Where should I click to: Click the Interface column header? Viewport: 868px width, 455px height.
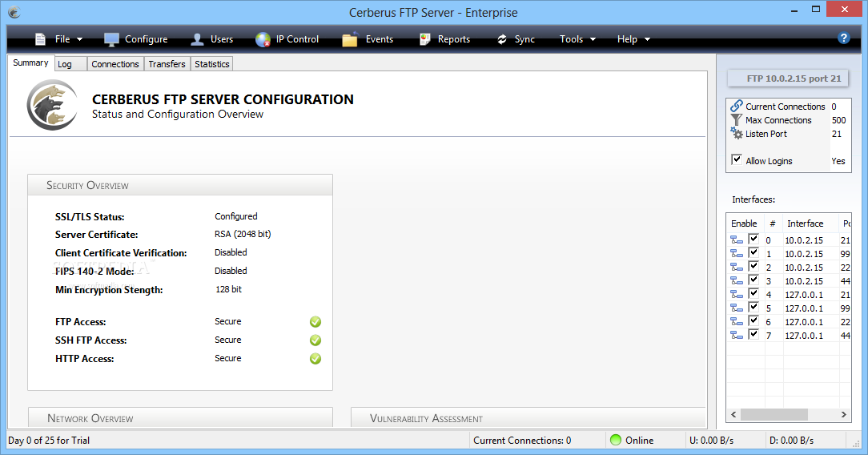810,223
